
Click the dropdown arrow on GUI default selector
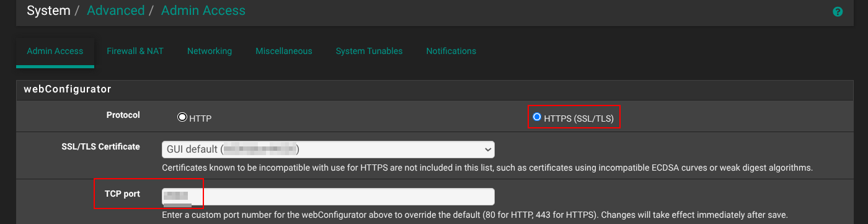pyautogui.click(x=487, y=150)
